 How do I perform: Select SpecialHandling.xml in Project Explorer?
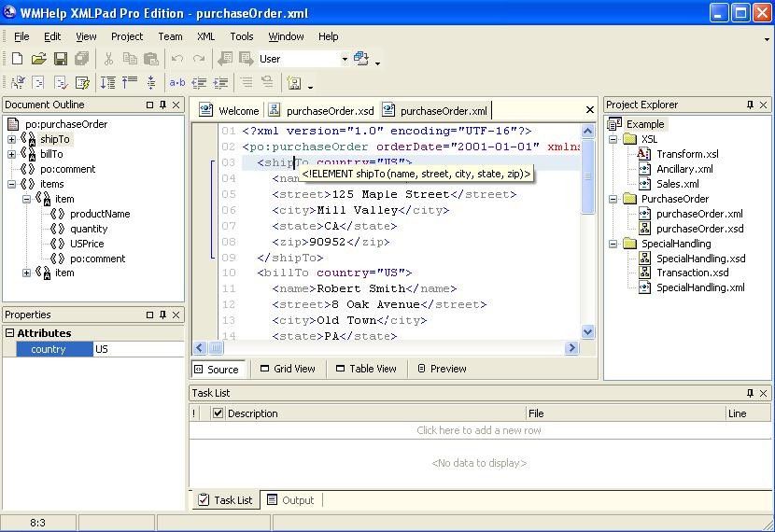pyautogui.click(x=700, y=287)
